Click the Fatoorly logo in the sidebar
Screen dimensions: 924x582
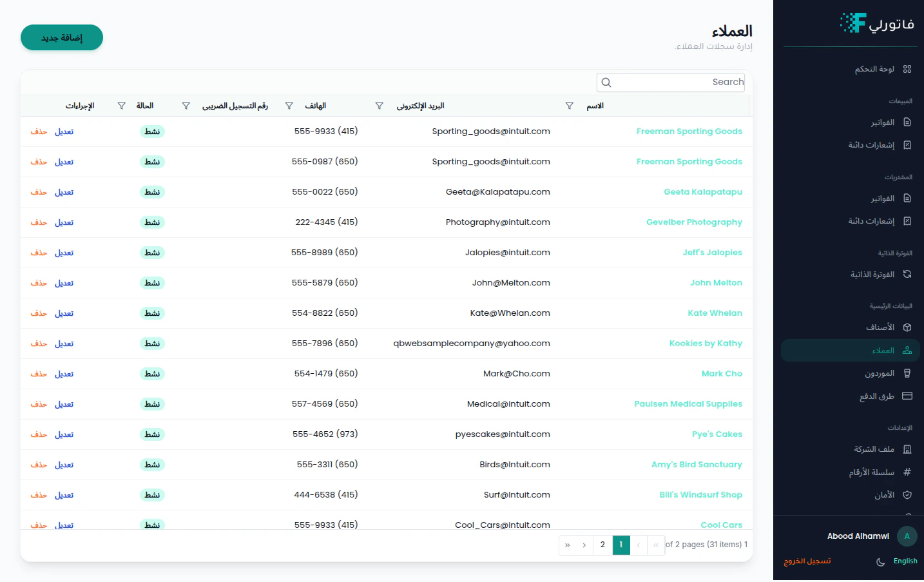[878, 23]
